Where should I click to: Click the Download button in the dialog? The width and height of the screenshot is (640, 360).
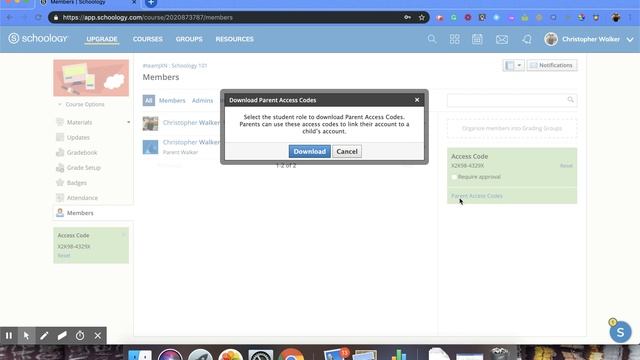309,151
